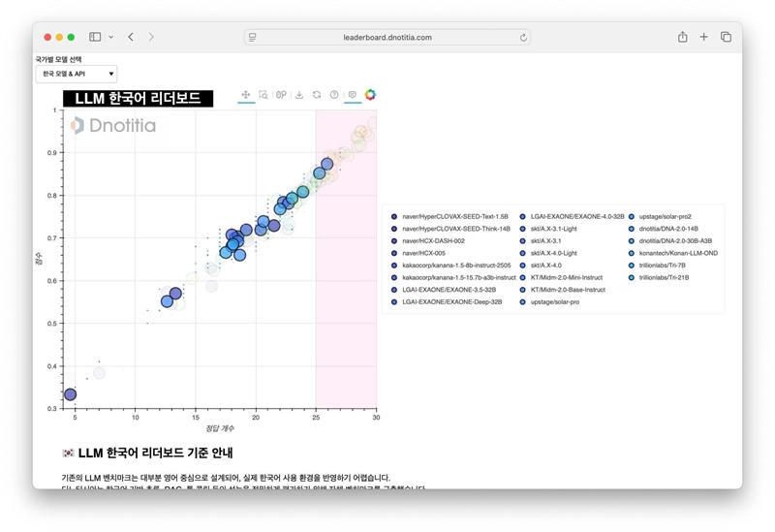Open the Safari Share menu

click(x=683, y=37)
